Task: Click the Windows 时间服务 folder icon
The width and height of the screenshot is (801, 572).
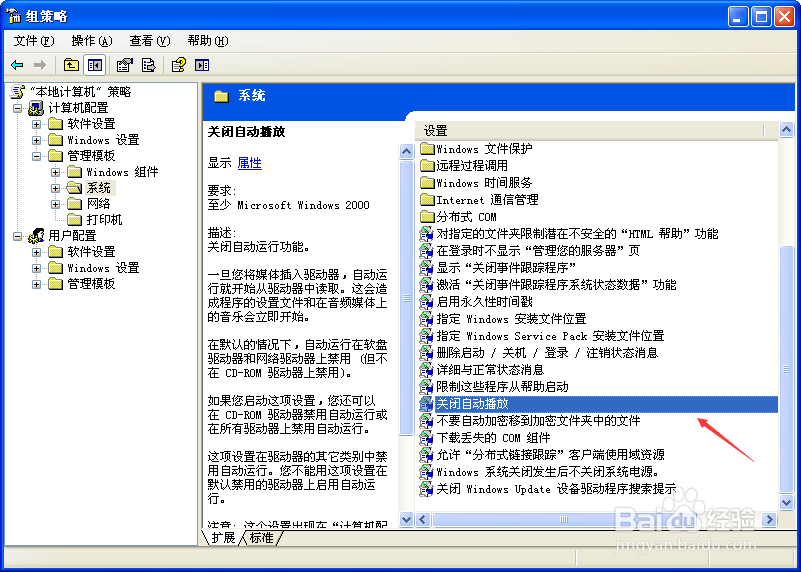Action: (427, 183)
